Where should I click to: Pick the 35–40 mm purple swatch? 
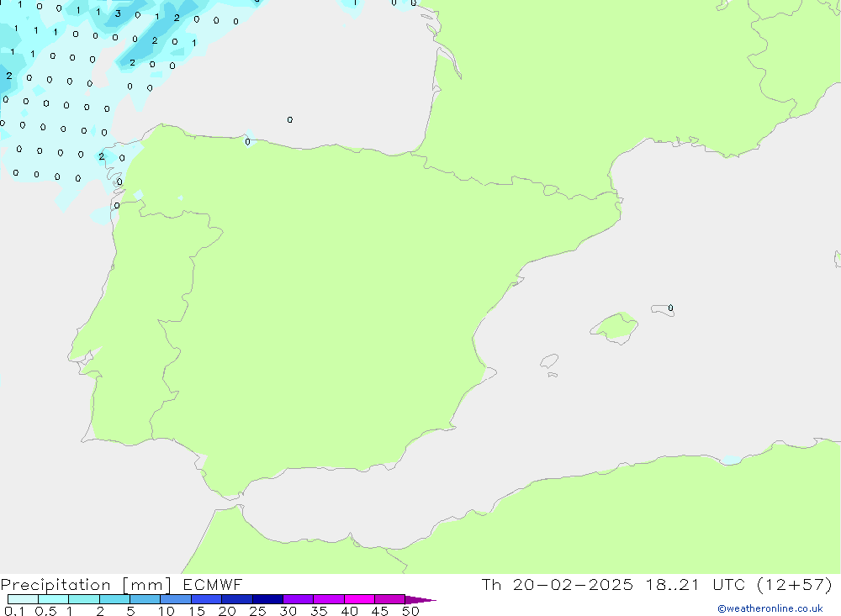[329, 599]
